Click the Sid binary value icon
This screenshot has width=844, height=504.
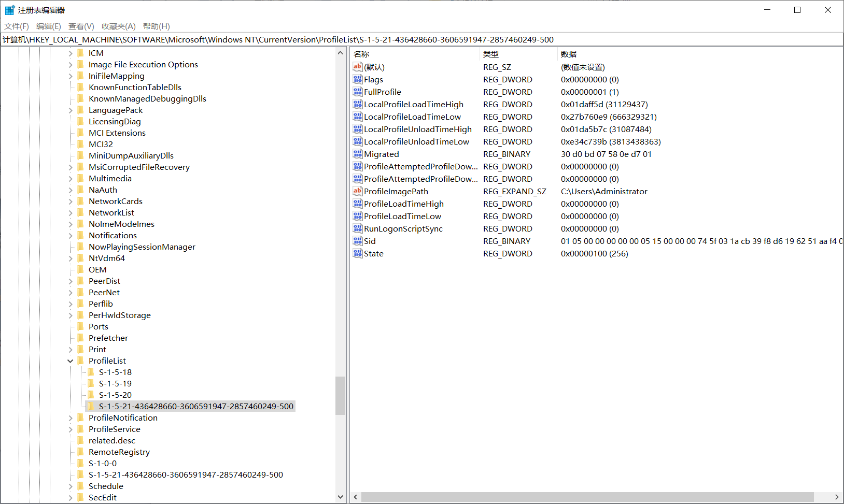click(358, 241)
